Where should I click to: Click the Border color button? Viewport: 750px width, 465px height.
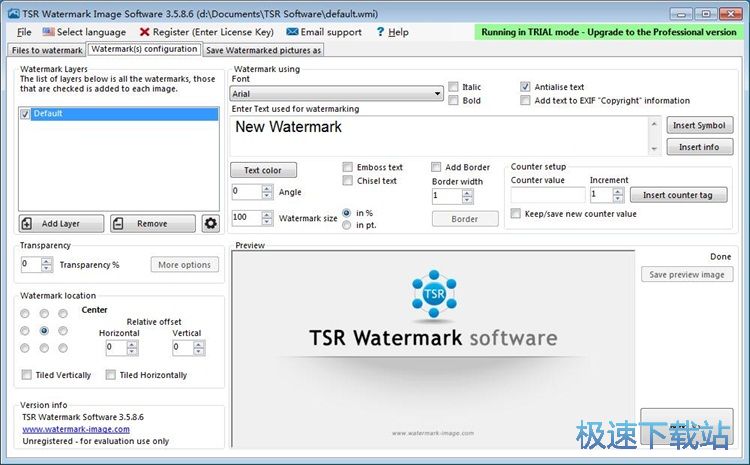coord(465,219)
